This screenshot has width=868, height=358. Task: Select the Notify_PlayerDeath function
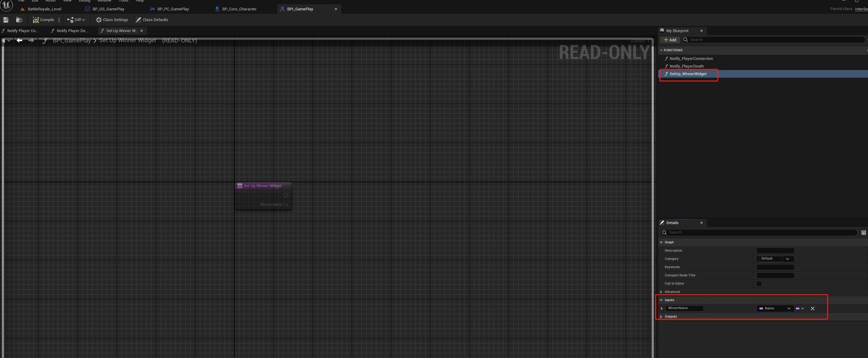[686, 66]
